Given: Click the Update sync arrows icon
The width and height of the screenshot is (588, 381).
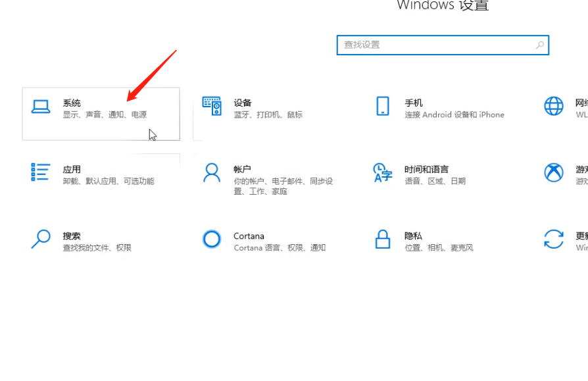Looking at the screenshot, I should pos(553,240).
